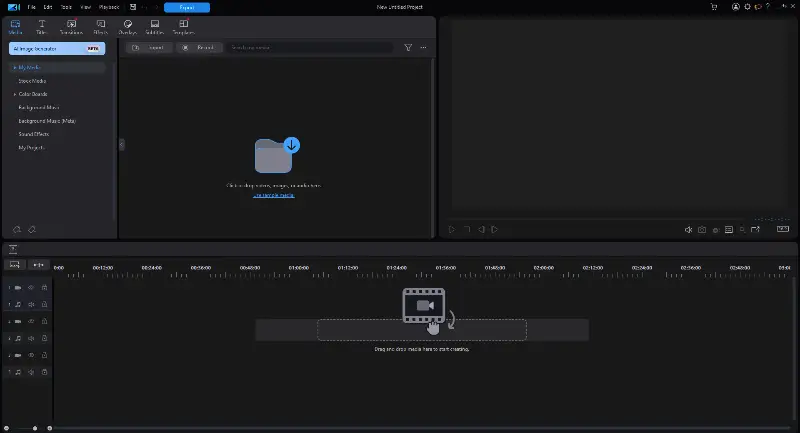Lock video track 1
The width and height of the screenshot is (800, 433).
(x=44, y=288)
